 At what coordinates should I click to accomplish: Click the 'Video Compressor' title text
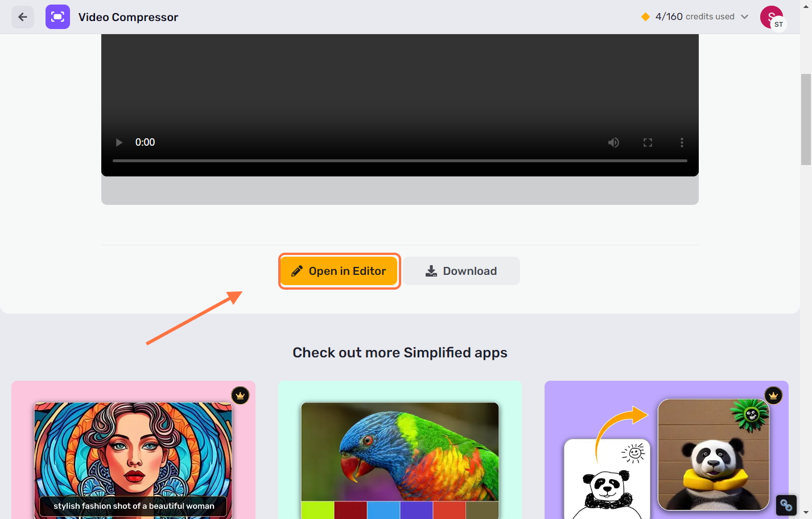tap(128, 17)
